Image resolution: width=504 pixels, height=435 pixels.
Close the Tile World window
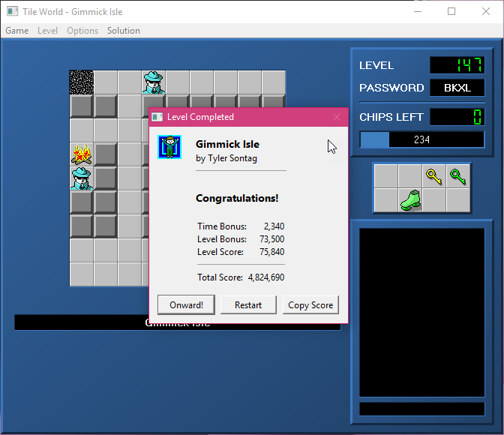pos(486,11)
